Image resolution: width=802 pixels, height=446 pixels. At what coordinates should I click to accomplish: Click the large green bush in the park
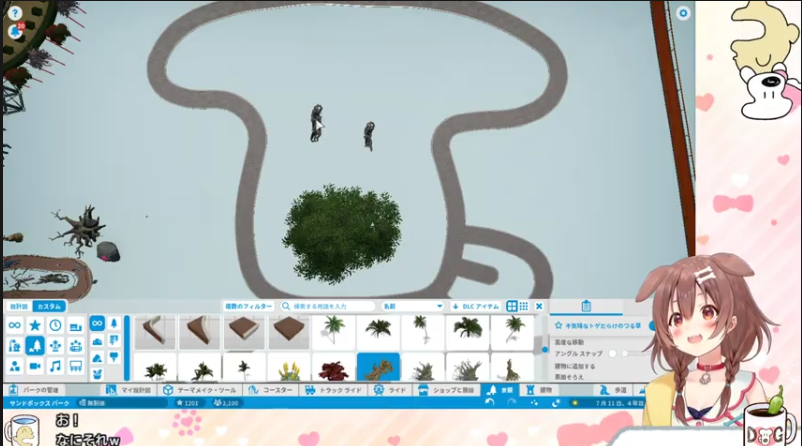coord(342,233)
